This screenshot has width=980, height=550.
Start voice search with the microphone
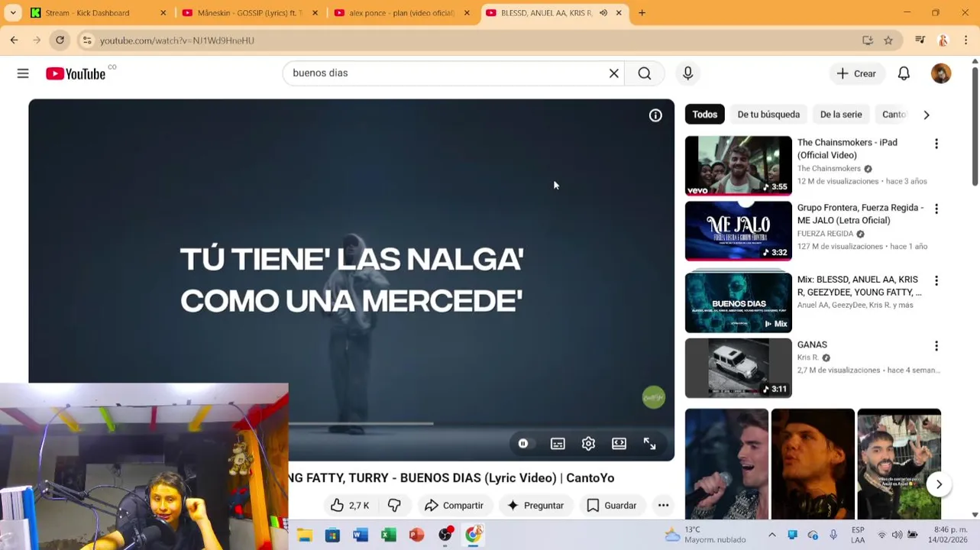click(x=687, y=73)
